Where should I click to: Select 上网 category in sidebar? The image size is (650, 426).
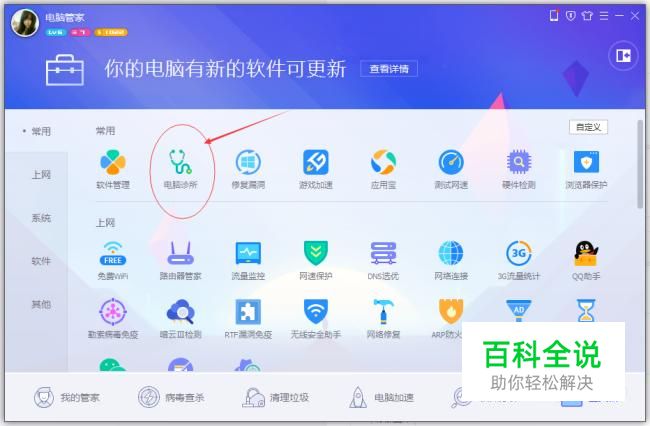point(41,174)
